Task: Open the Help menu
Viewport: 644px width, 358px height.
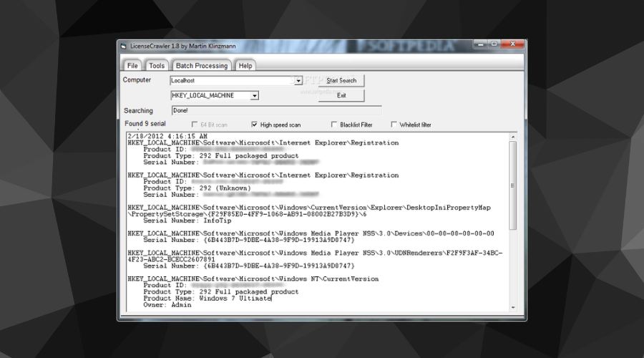Action: pyautogui.click(x=245, y=66)
